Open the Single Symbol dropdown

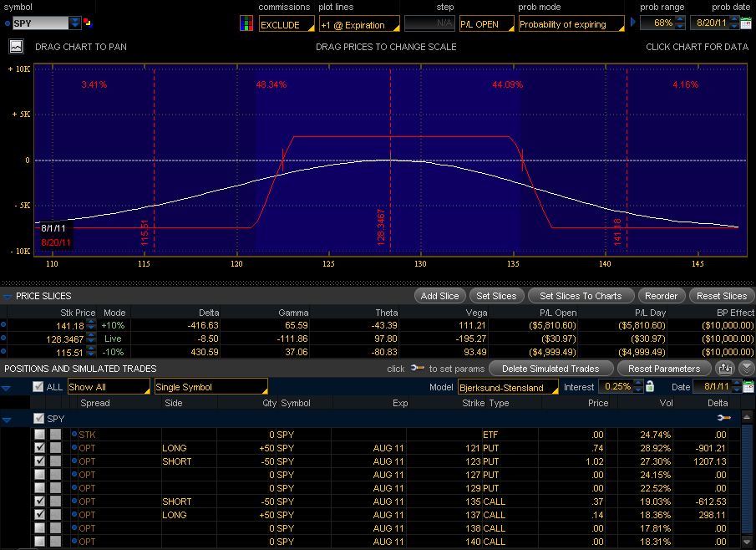click(x=211, y=387)
